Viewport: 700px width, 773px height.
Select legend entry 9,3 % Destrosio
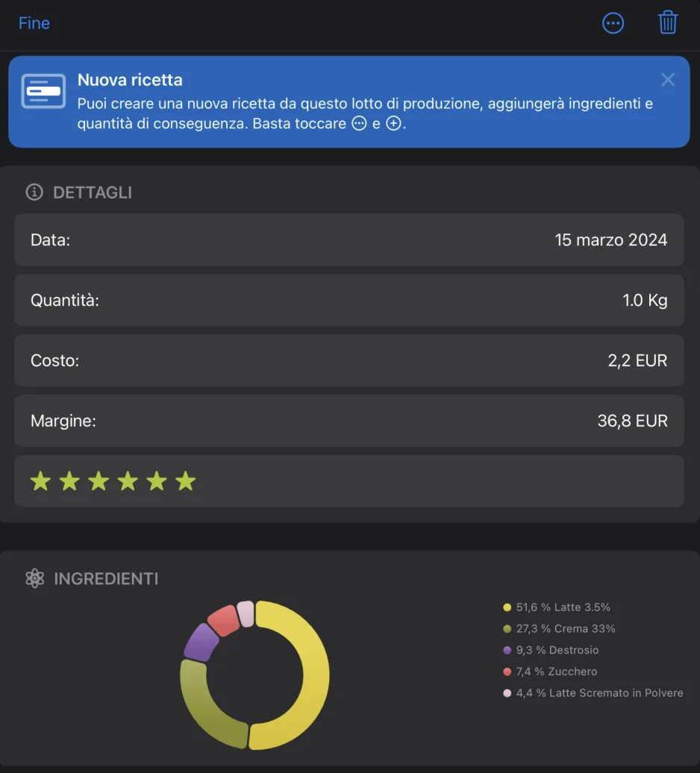[x=551, y=650]
